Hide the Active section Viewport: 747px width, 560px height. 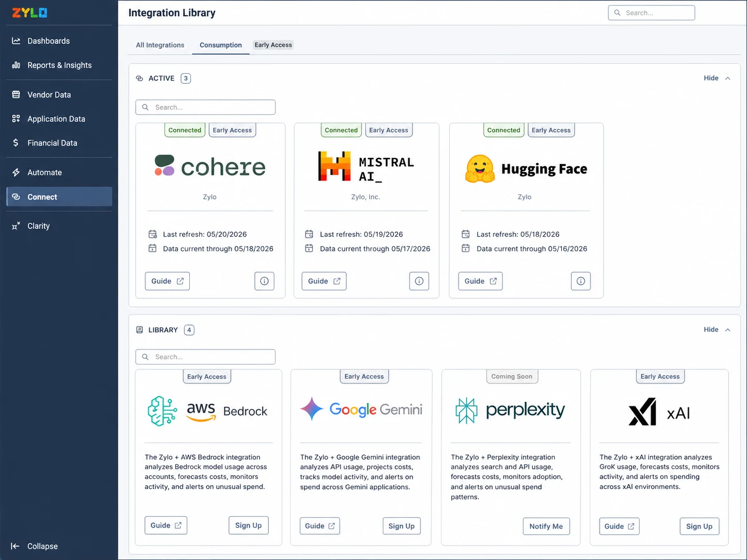717,78
